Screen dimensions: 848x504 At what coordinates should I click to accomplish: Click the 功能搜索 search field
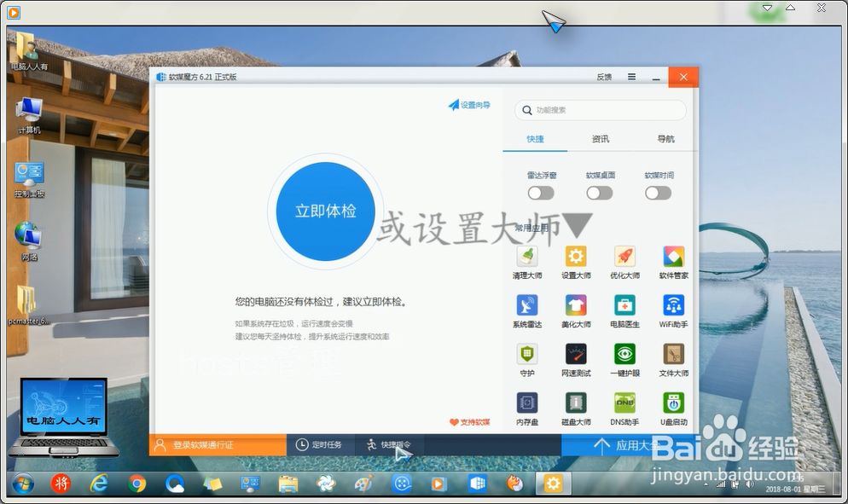click(601, 110)
